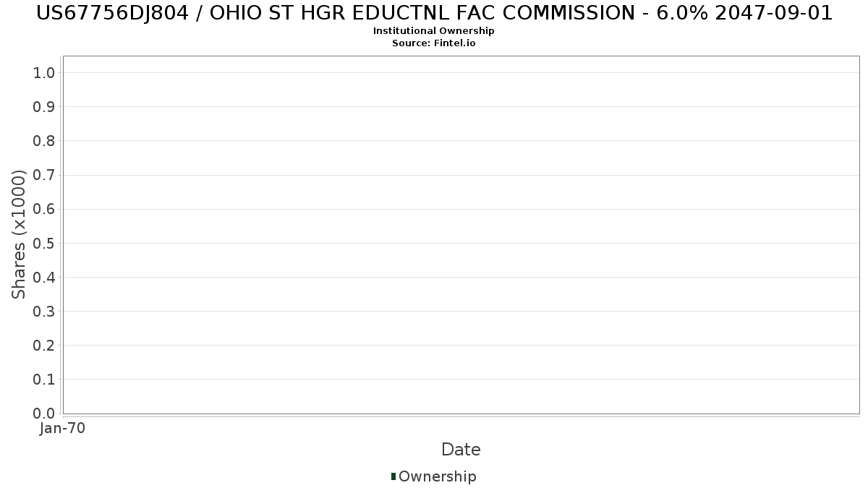This screenshot has width=868, height=488.
Task: Select the 0.4 y-axis tick label
Action: point(44,278)
